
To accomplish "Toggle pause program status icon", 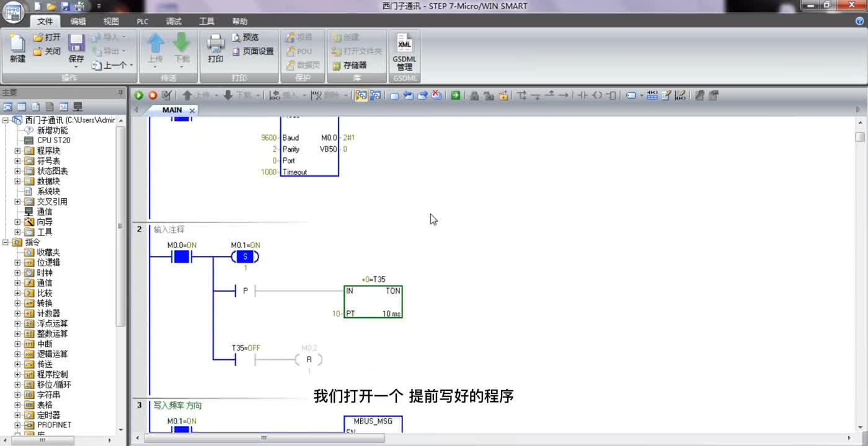I will (x=375, y=95).
